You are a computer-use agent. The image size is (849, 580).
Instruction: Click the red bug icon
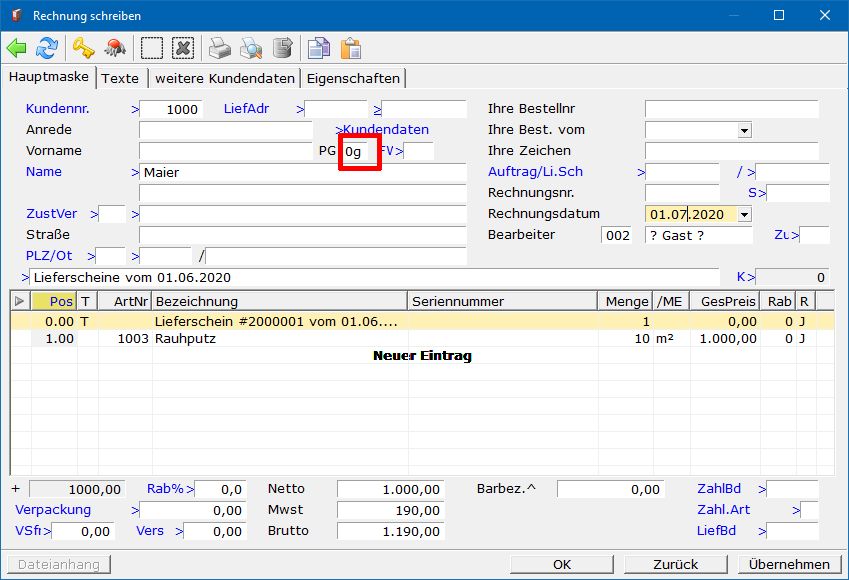click(x=114, y=48)
